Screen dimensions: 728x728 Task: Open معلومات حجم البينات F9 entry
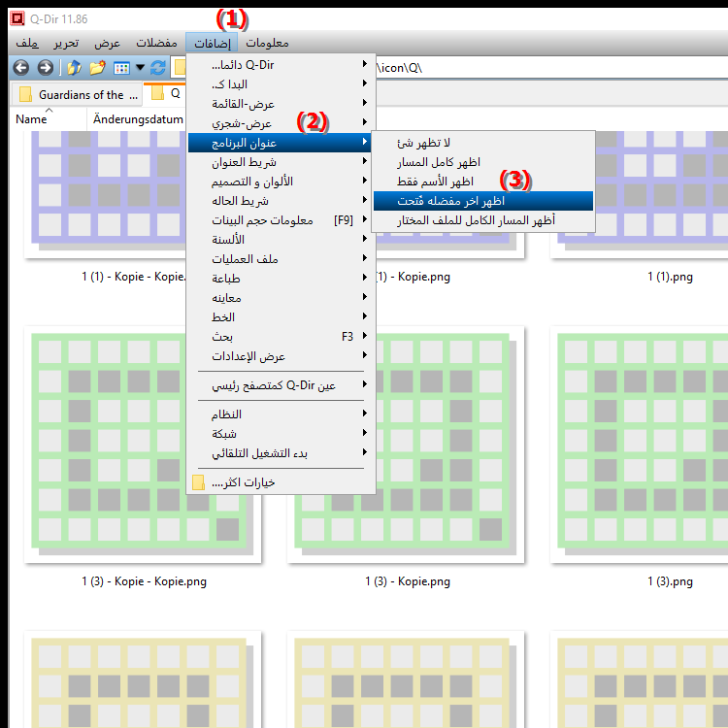(x=281, y=220)
